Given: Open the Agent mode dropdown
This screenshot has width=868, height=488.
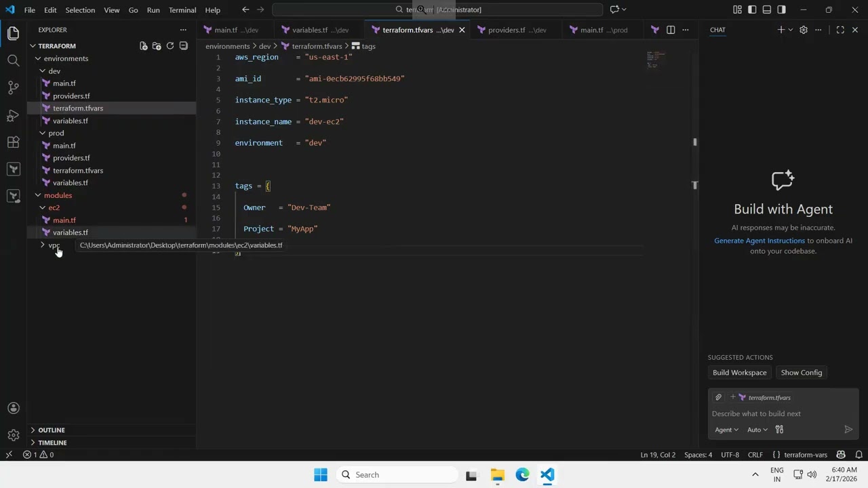Looking at the screenshot, I should (x=726, y=429).
